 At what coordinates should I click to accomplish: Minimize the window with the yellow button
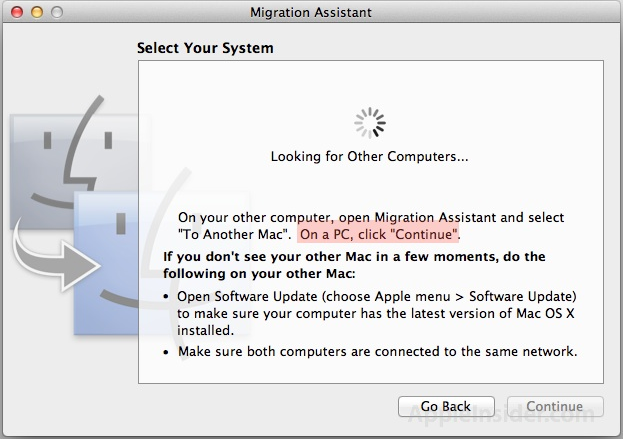point(37,12)
